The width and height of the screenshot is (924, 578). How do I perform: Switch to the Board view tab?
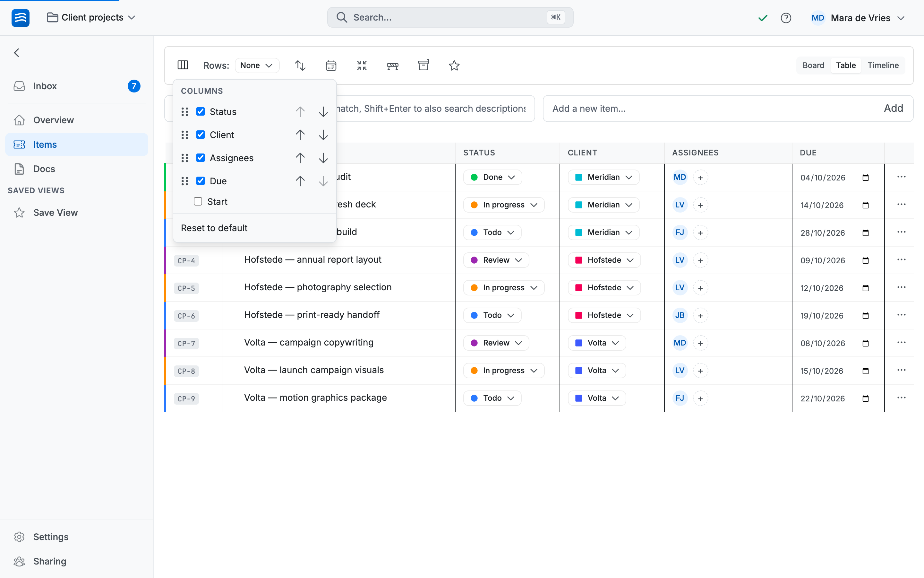(x=813, y=66)
